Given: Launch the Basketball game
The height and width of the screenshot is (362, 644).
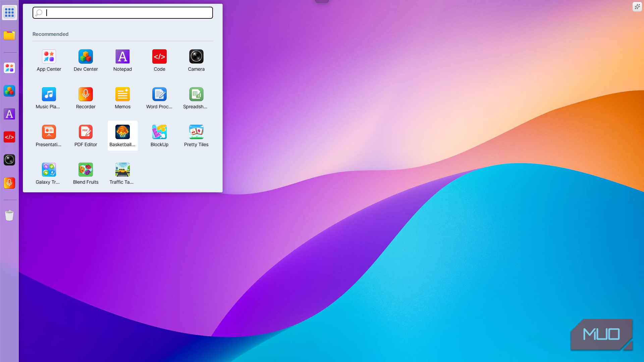Looking at the screenshot, I should click(123, 136).
